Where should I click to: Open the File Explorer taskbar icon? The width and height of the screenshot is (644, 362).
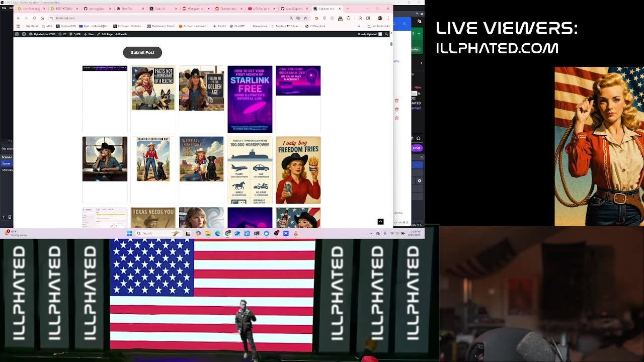[x=208, y=233]
